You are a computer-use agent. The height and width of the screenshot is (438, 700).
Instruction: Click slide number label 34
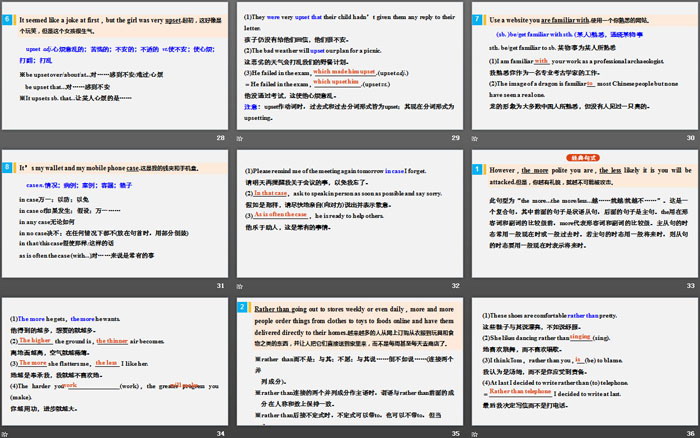click(x=221, y=434)
